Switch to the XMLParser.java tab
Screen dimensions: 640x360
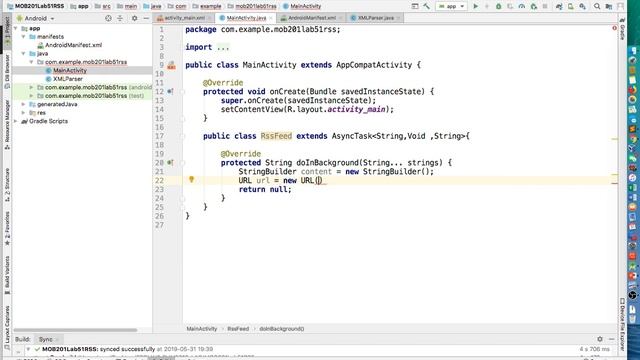click(376, 18)
